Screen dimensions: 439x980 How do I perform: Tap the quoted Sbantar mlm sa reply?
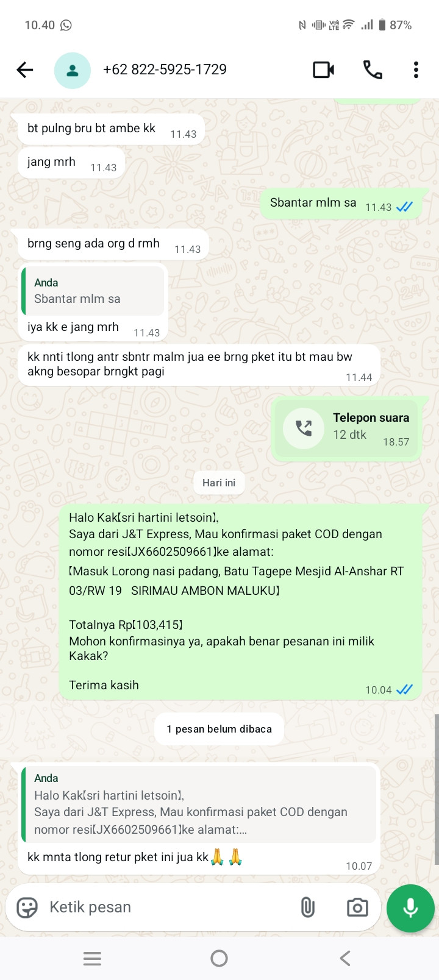93,291
